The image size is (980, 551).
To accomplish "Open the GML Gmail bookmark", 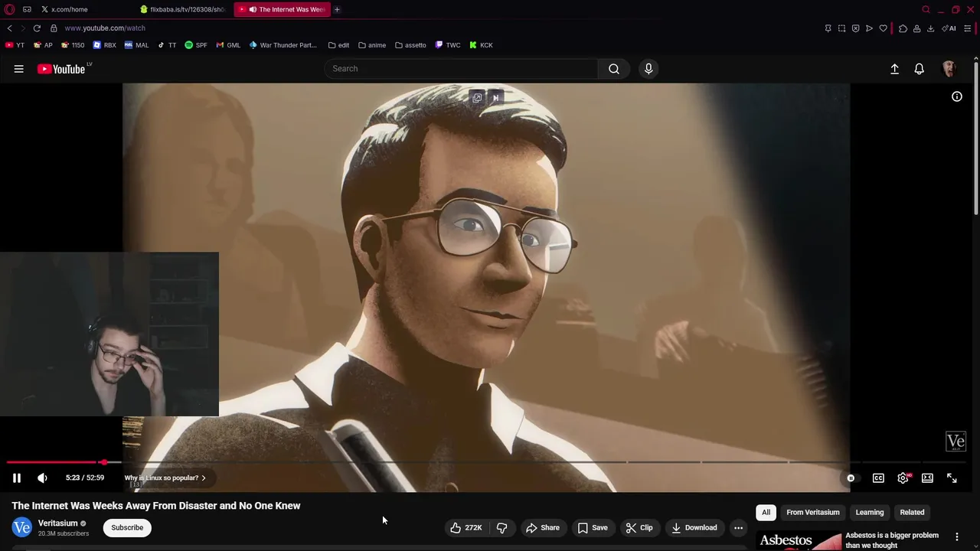I will point(228,45).
